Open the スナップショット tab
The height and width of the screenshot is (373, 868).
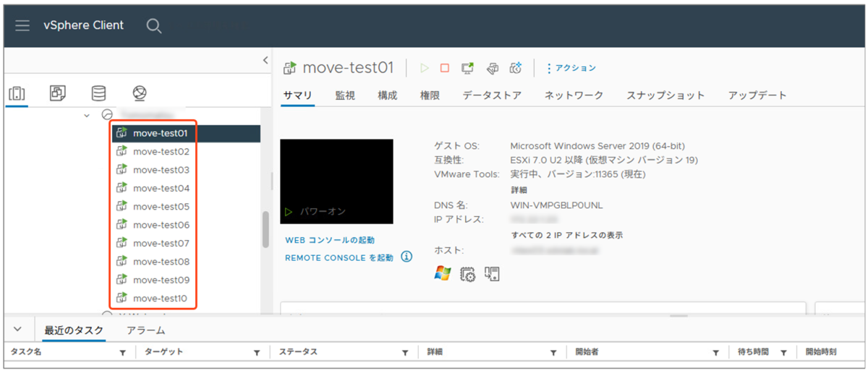click(x=665, y=95)
